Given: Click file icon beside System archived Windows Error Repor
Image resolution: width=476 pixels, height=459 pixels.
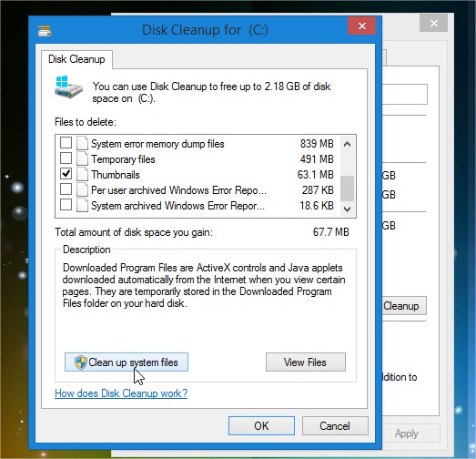Looking at the screenshot, I should click(82, 205).
